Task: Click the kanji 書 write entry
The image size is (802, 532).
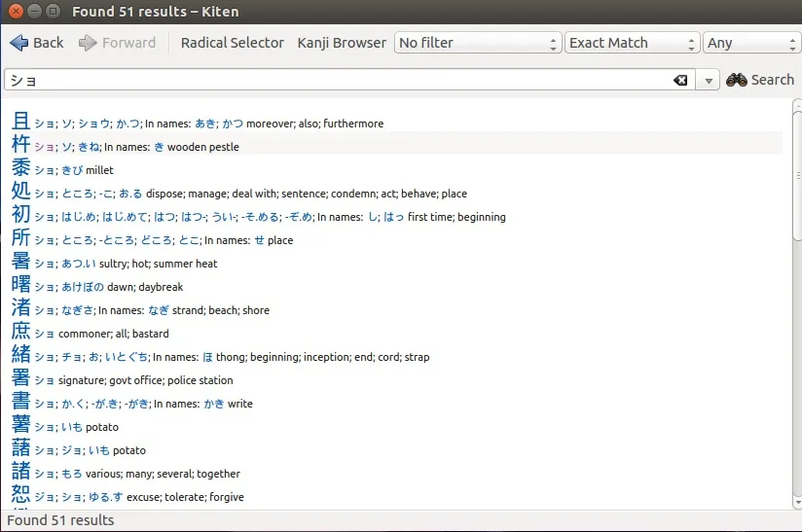Action: [x=20, y=402]
